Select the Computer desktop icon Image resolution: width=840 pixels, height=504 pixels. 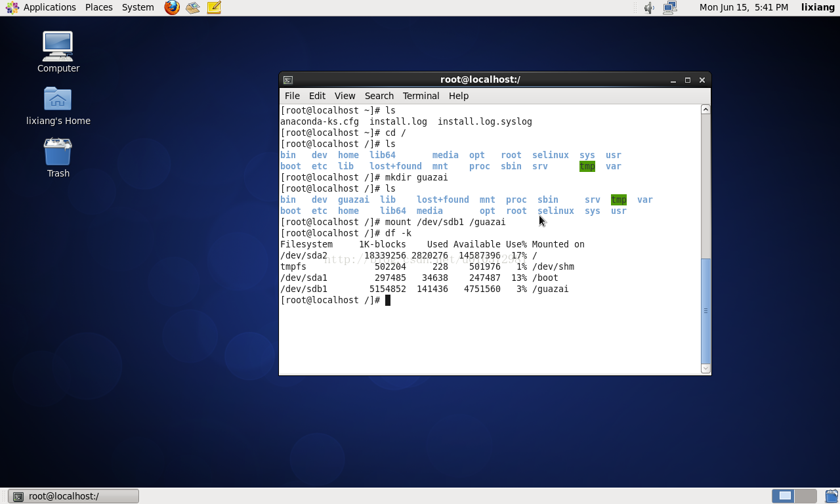[x=58, y=52]
